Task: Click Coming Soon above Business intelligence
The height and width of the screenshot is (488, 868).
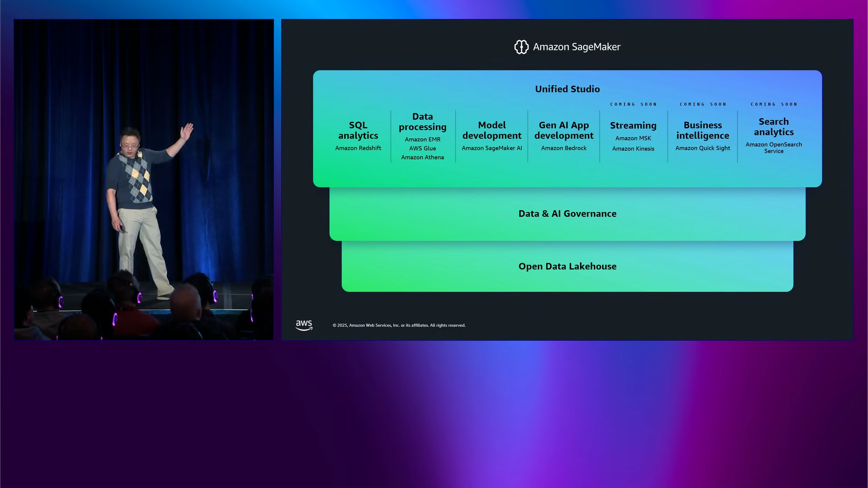Action: 703,104
